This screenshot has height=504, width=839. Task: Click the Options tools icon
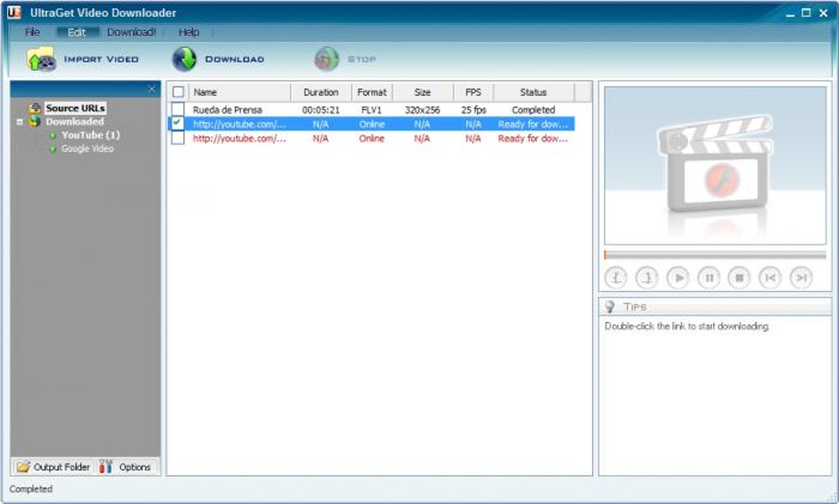pos(106,466)
